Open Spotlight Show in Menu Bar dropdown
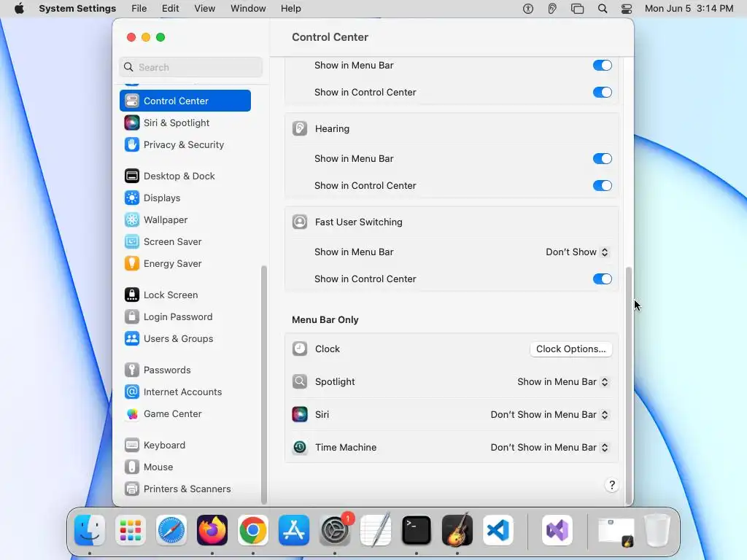Image resolution: width=747 pixels, height=560 pixels. click(x=562, y=382)
